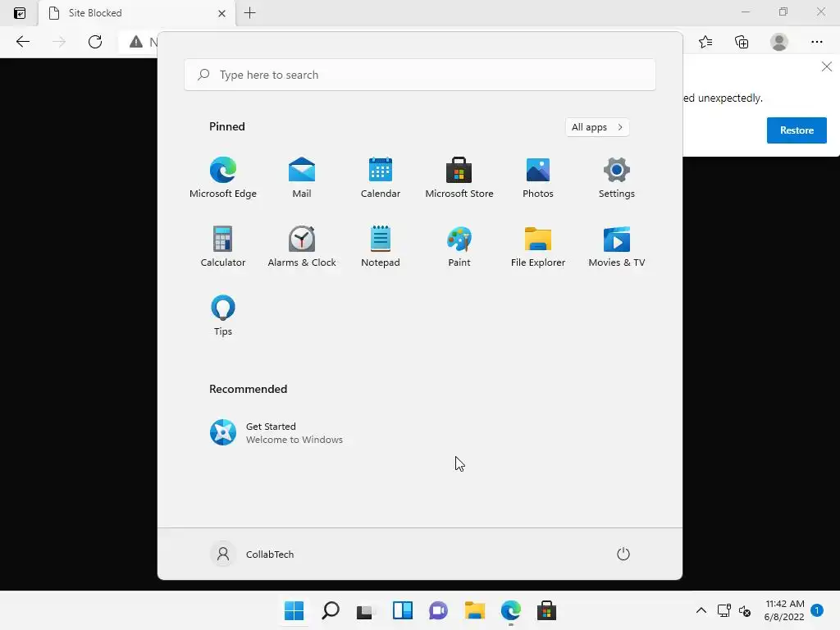Launch Movies & TV

click(617, 246)
